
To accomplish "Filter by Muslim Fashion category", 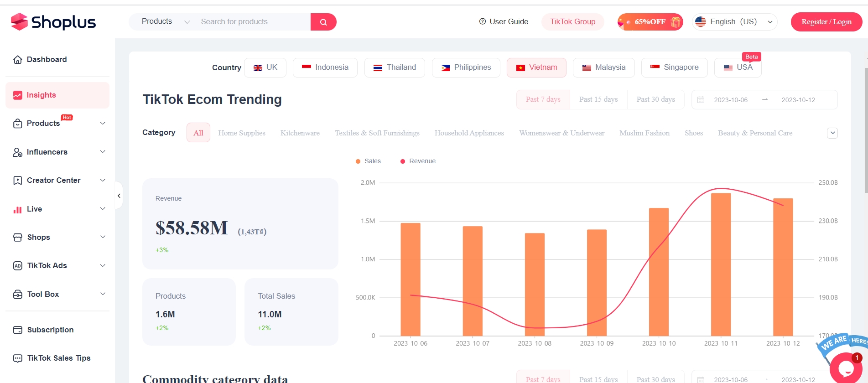I will pos(645,133).
